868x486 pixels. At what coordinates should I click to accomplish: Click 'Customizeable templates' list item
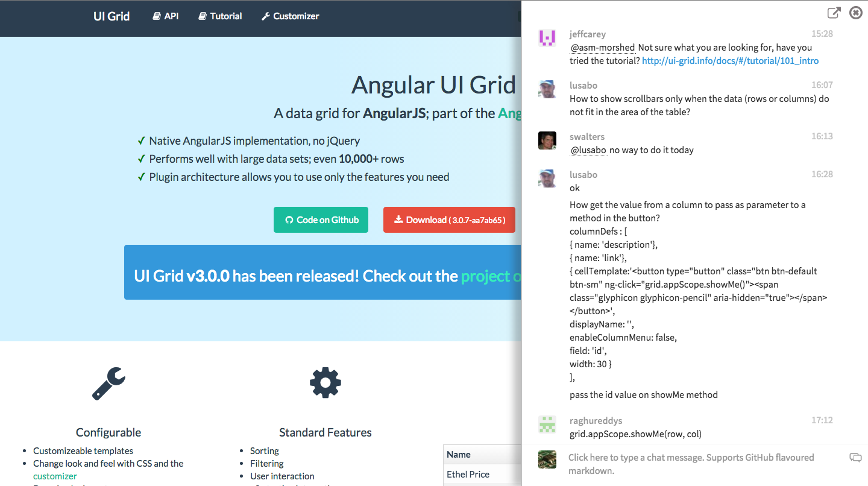pos(83,451)
